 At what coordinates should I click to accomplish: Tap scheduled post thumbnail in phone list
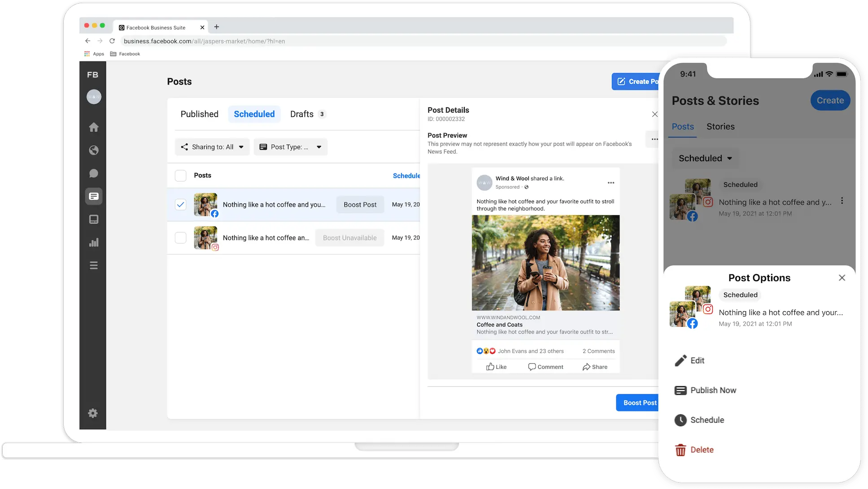coord(690,199)
